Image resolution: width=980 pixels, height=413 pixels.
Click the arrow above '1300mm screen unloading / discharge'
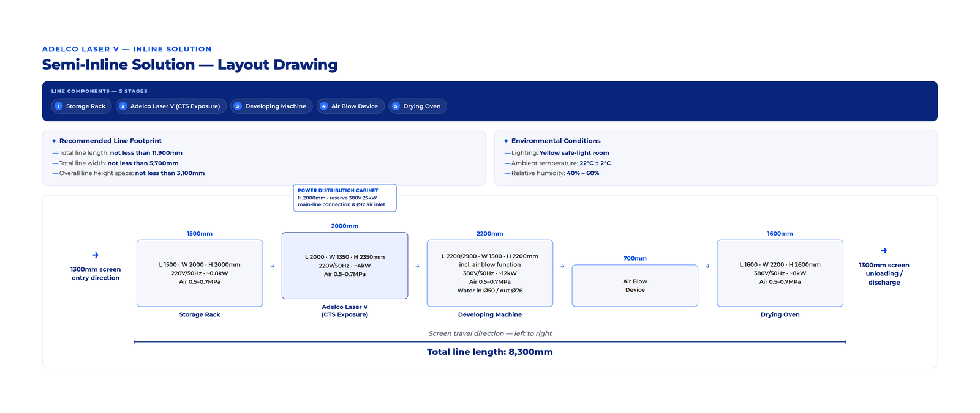[884, 251]
